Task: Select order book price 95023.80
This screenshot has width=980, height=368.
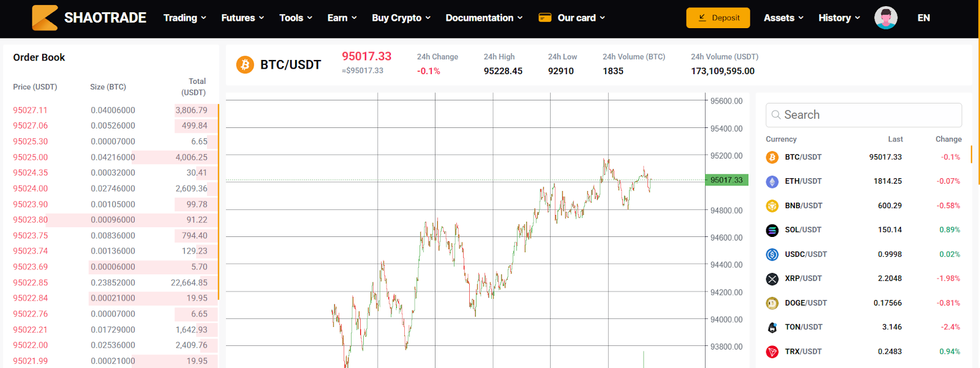Action: [30, 220]
